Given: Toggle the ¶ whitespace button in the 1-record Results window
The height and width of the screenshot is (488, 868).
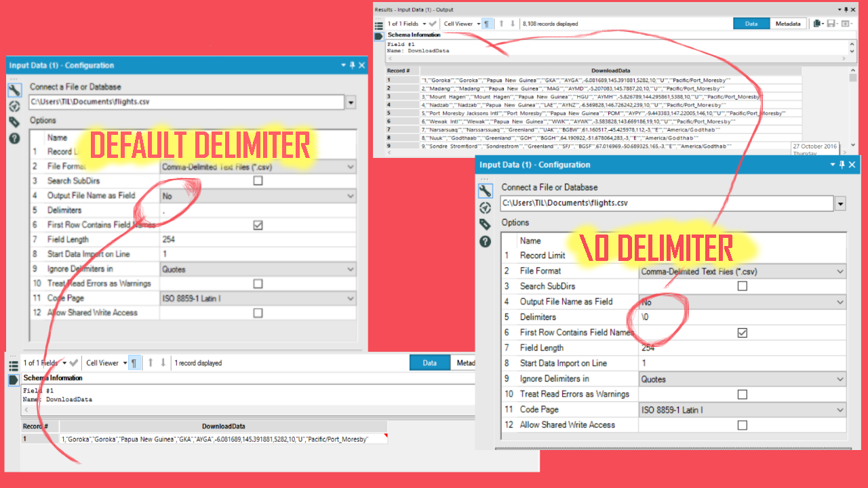Looking at the screenshot, I should (x=134, y=363).
